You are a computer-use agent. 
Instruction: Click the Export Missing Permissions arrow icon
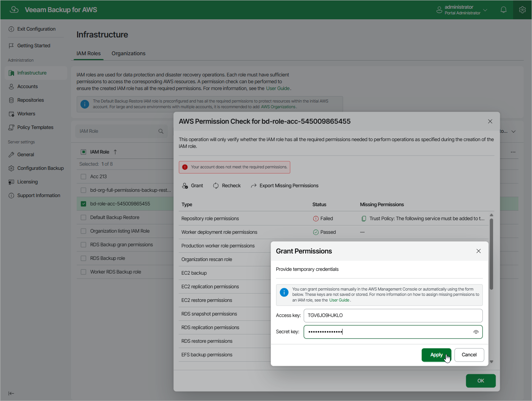(x=254, y=186)
